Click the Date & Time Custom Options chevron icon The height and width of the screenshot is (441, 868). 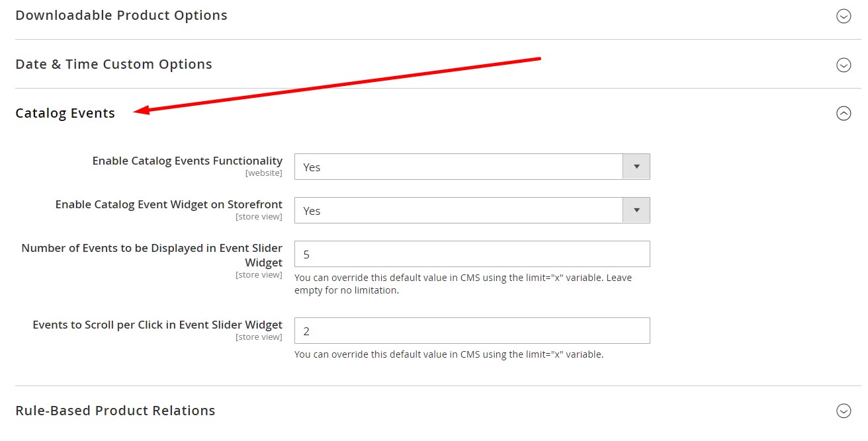coord(844,65)
